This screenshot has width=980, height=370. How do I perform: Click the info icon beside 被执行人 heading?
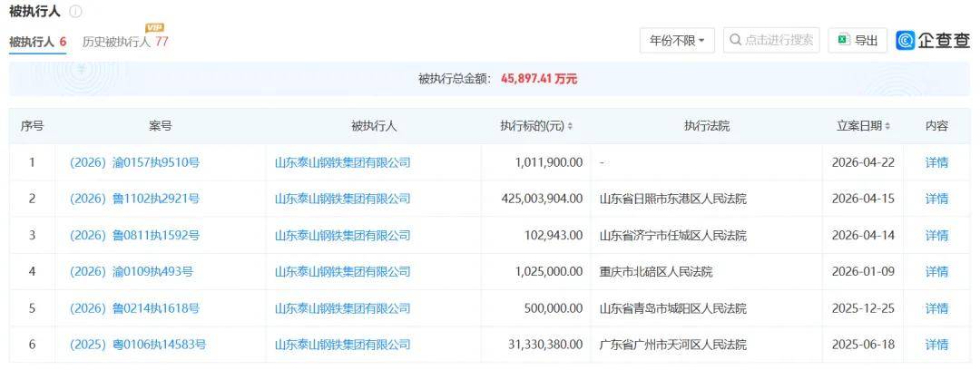pos(75,12)
